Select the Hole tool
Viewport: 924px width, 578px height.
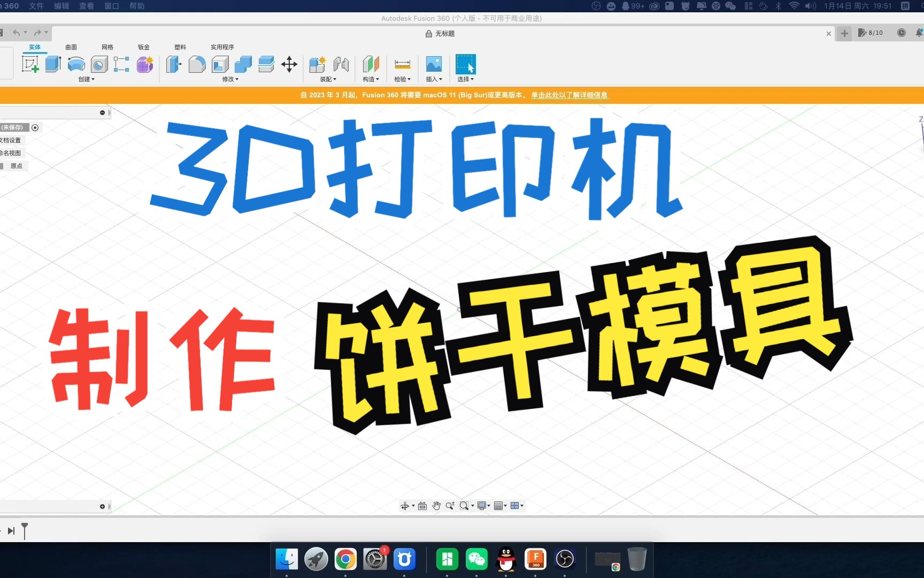pyautogui.click(x=99, y=65)
